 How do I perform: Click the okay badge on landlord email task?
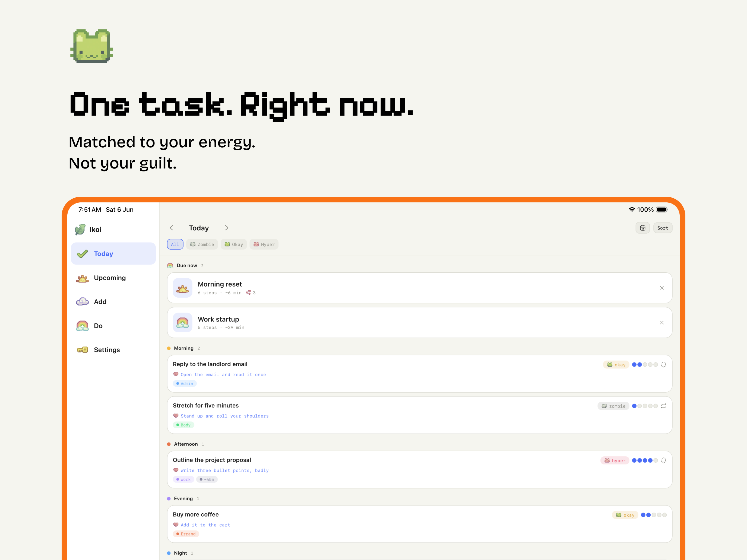point(616,365)
